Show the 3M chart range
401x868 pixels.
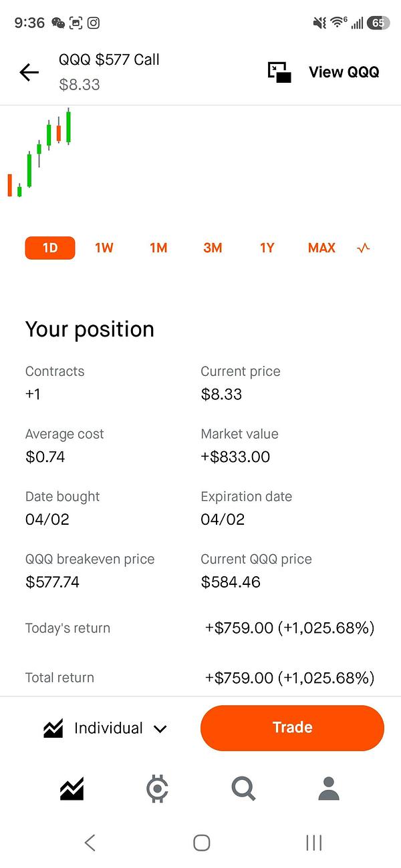click(x=213, y=248)
